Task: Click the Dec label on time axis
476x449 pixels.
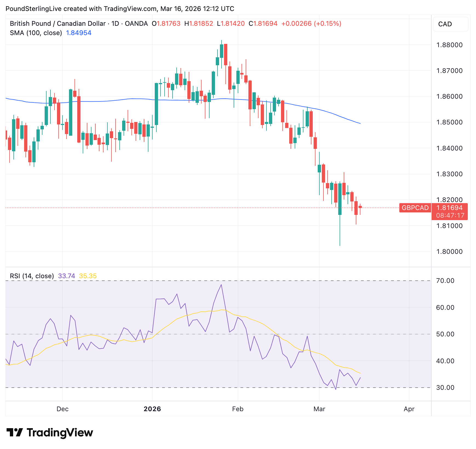Action: pyautogui.click(x=62, y=409)
